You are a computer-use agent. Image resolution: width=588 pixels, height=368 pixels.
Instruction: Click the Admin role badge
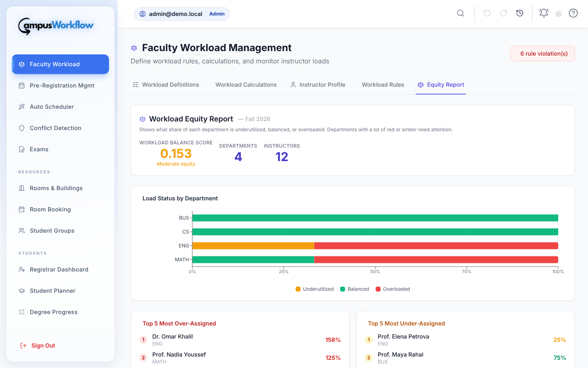217,14
